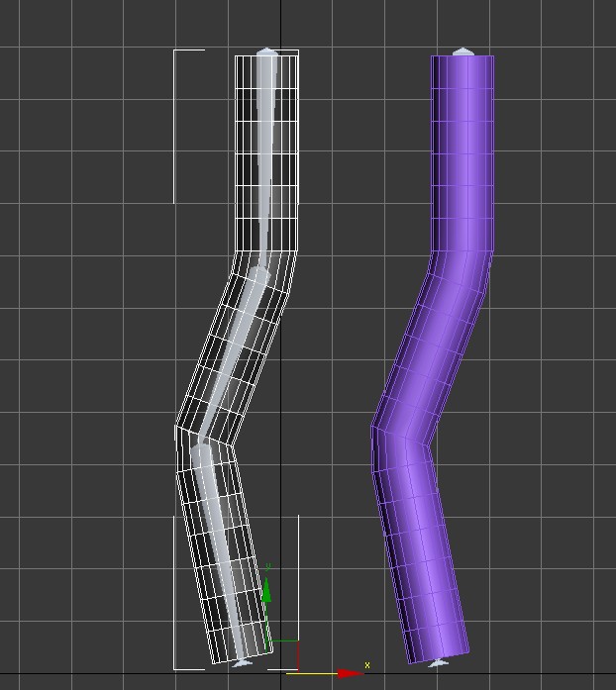The width and height of the screenshot is (616, 690).
Task: Grab the green Y-axis gizmo arrow
Action: [x=266, y=590]
